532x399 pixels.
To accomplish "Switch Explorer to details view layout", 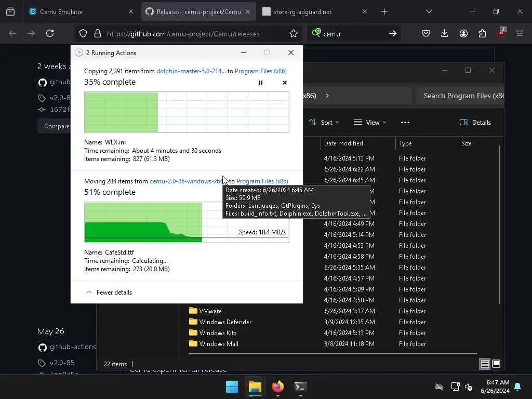I will coord(485,364).
